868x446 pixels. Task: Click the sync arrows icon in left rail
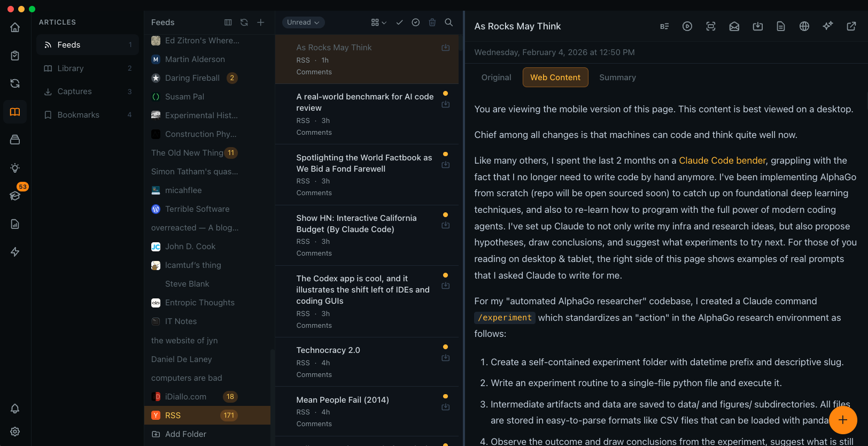(15, 83)
